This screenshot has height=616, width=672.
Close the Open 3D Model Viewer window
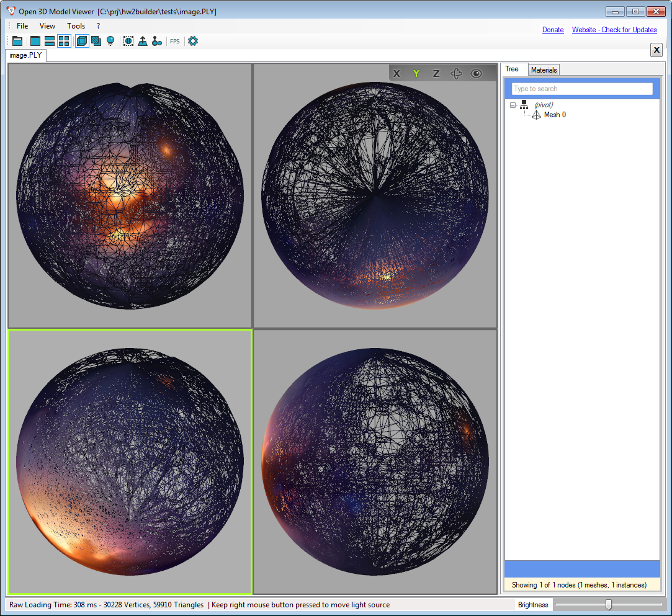point(656,12)
